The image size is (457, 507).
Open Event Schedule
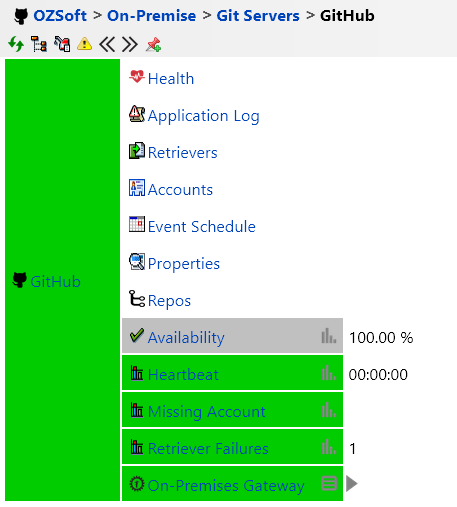201,227
